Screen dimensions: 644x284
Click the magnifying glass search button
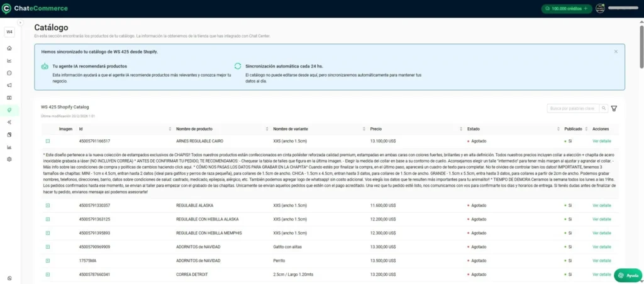point(604,108)
